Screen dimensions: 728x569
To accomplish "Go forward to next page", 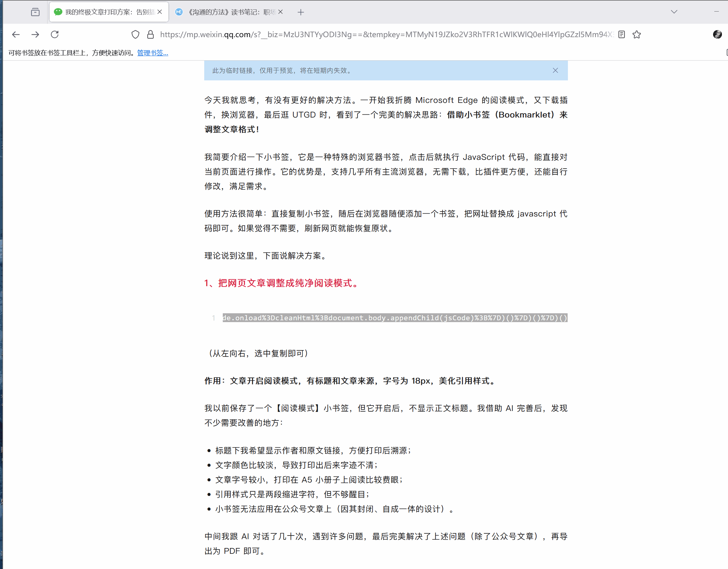I will [x=35, y=34].
